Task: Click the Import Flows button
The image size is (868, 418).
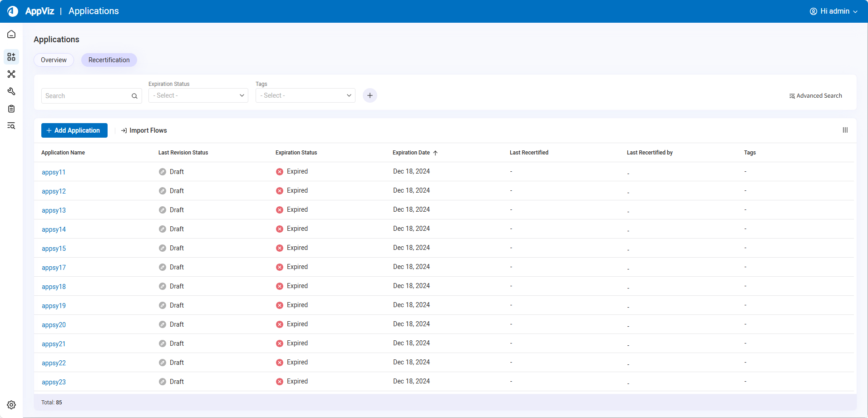Action: tap(144, 130)
